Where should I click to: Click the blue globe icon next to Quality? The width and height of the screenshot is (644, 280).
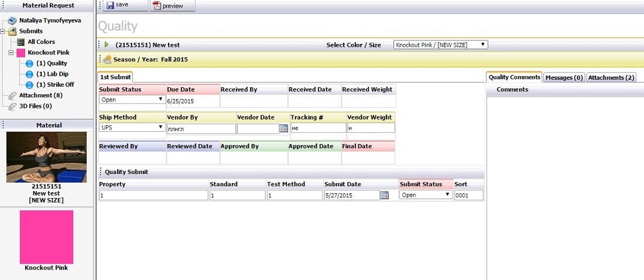29,64
